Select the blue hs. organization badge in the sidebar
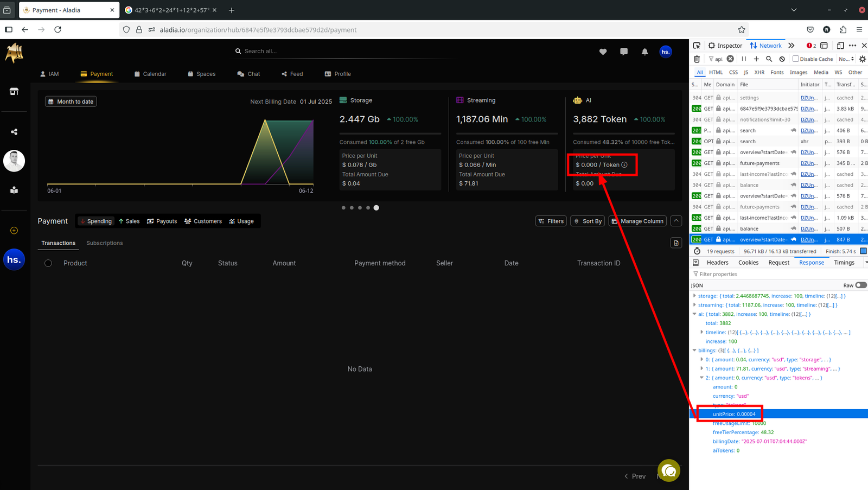 click(x=14, y=260)
